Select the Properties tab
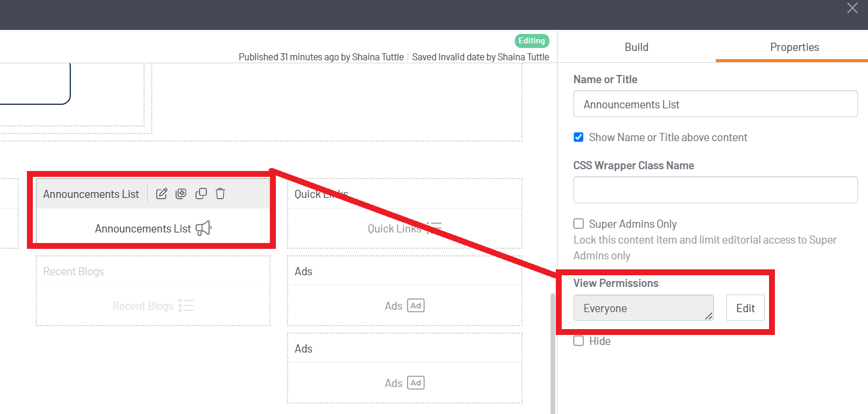868x414 pixels. (794, 47)
